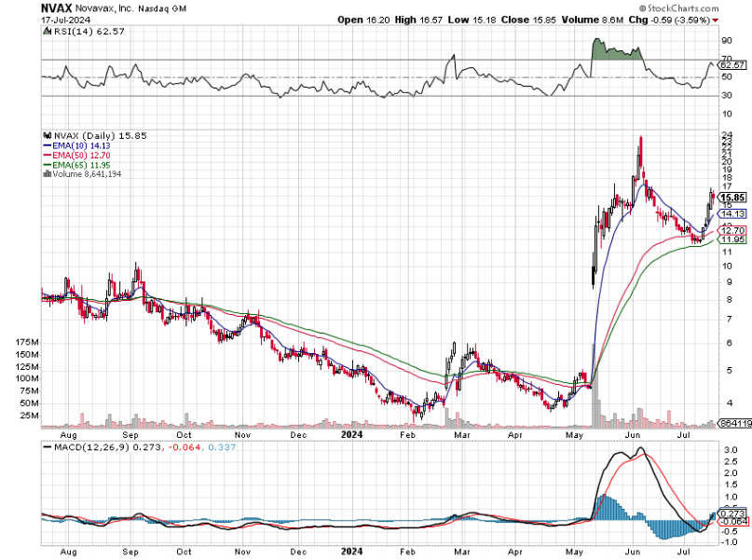Viewport: 752px width, 560px height.
Task: Click the Dec label under MACD panel
Action: tap(298, 552)
